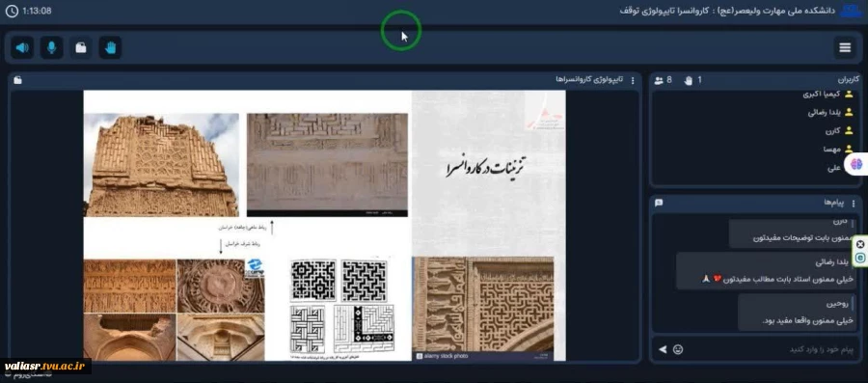
Task: Click the avatar icon beside یلدا رضائی user
Action: (849, 112)
